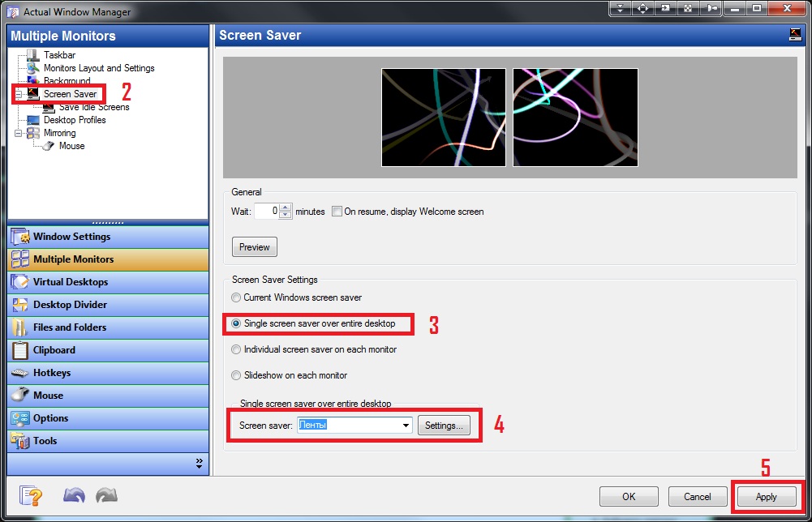
Task: Click the Mouse icon under Mirroring
Action: [48, 146]
